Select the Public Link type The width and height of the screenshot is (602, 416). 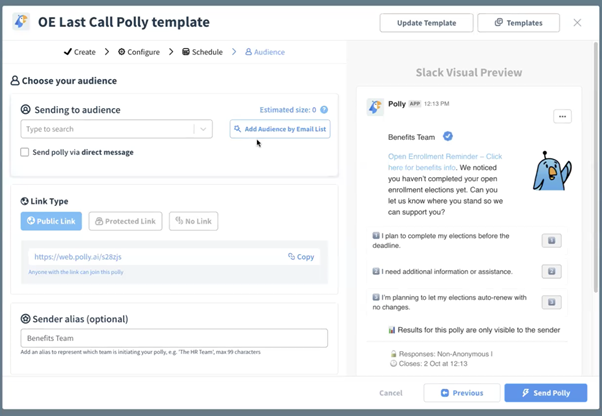coord(51,221)
